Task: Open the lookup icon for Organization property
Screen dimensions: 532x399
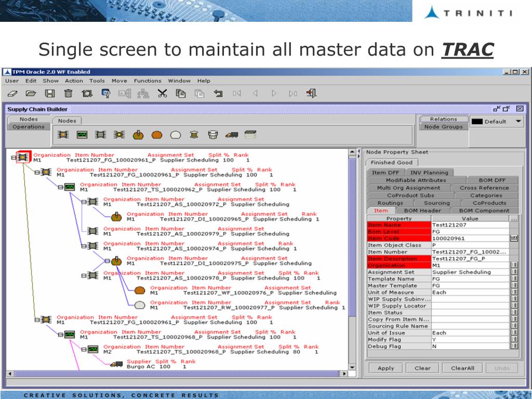Action: 514,265
